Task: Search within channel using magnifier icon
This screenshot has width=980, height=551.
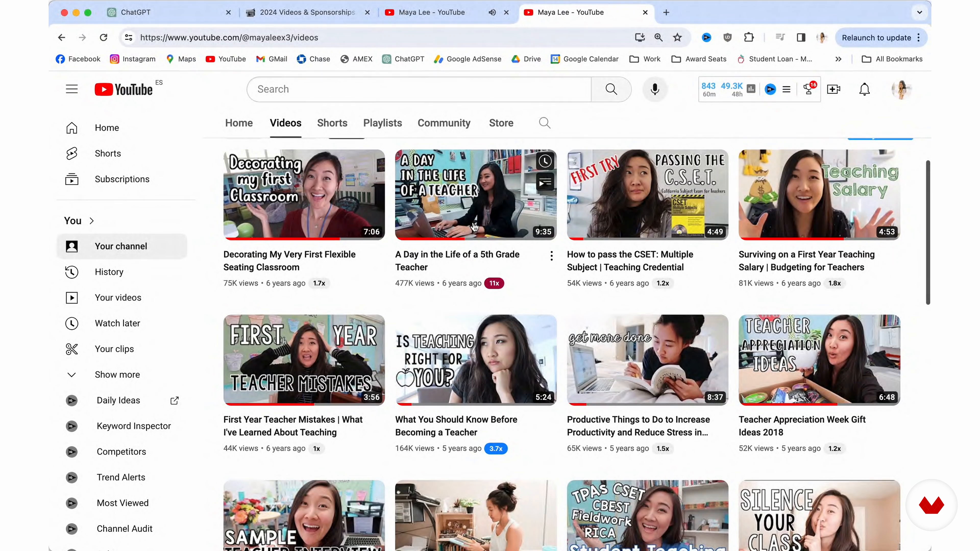Action: pyautogui.click(x=545, y=123)
